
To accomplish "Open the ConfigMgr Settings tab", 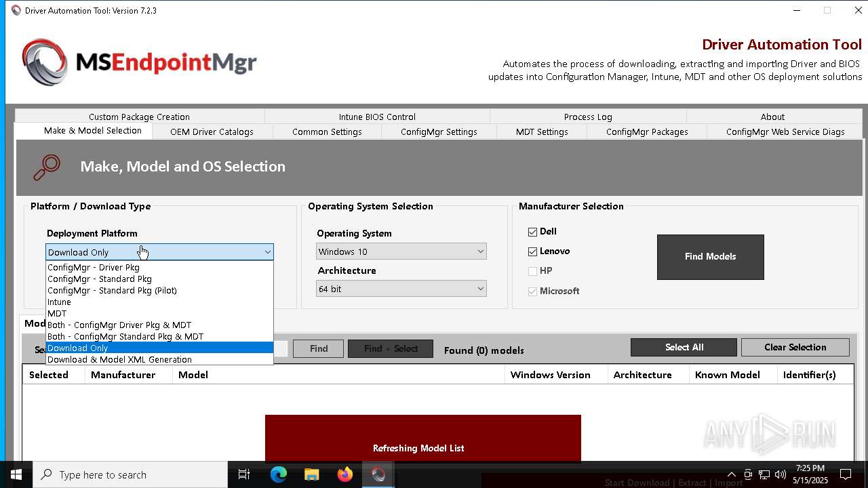I will (439, 132).
